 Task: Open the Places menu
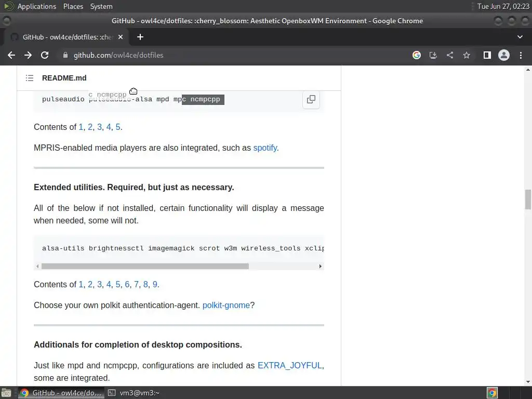tap(73, 6)
